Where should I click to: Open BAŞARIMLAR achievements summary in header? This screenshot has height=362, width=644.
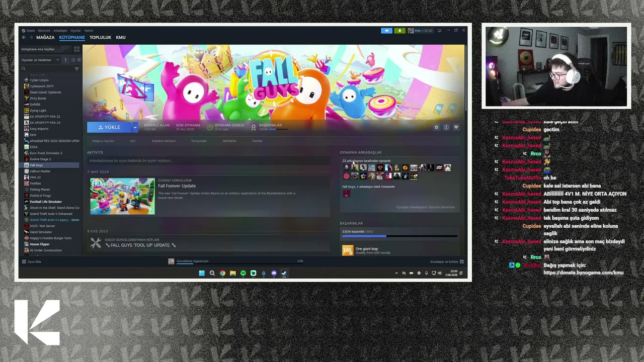click(x=270, y=127)
